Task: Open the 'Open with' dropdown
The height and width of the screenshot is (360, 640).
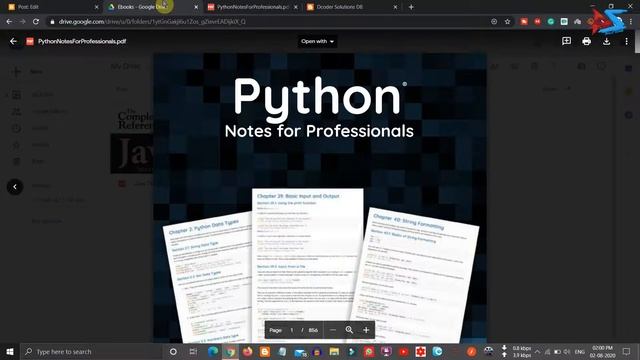Action: pyautogui.click(x=317, y=41)
